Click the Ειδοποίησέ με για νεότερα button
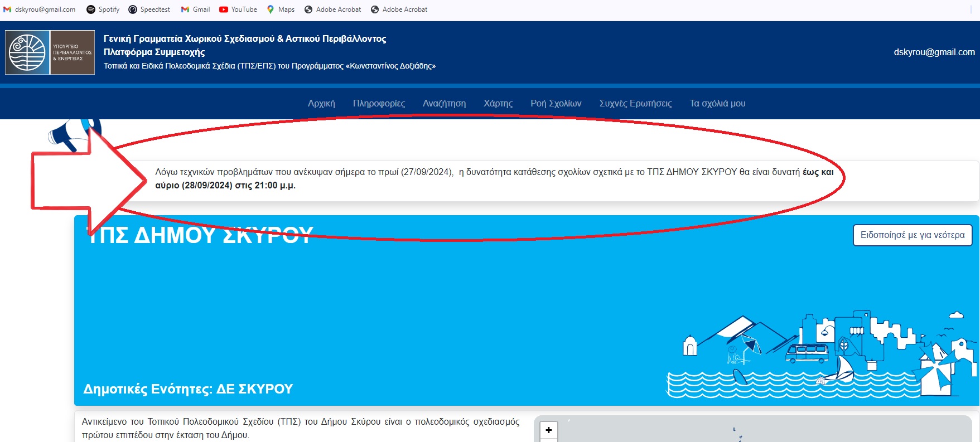Viewport: 980px width, 442px height. pyautogui.click(x=912, y=235)
